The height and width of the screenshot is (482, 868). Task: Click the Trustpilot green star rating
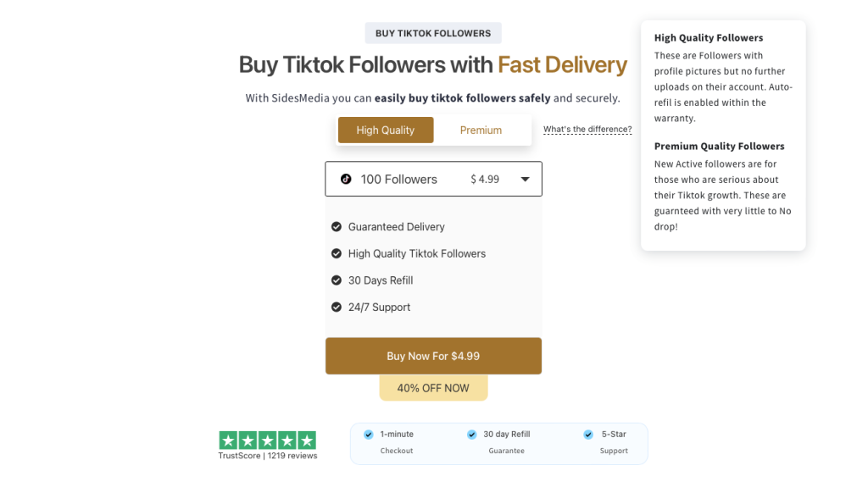[267, 440]
